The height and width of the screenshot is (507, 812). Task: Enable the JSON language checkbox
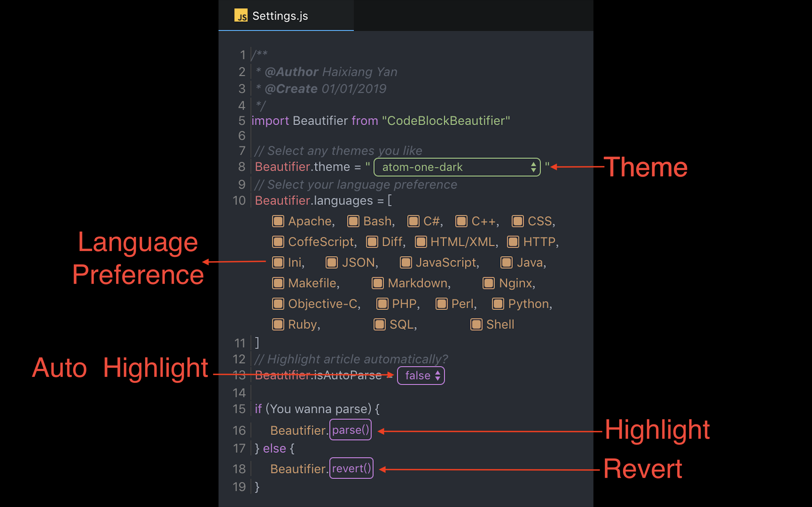332,263
